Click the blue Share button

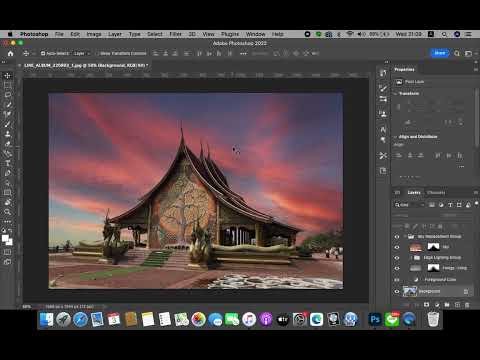pos(440,53)
